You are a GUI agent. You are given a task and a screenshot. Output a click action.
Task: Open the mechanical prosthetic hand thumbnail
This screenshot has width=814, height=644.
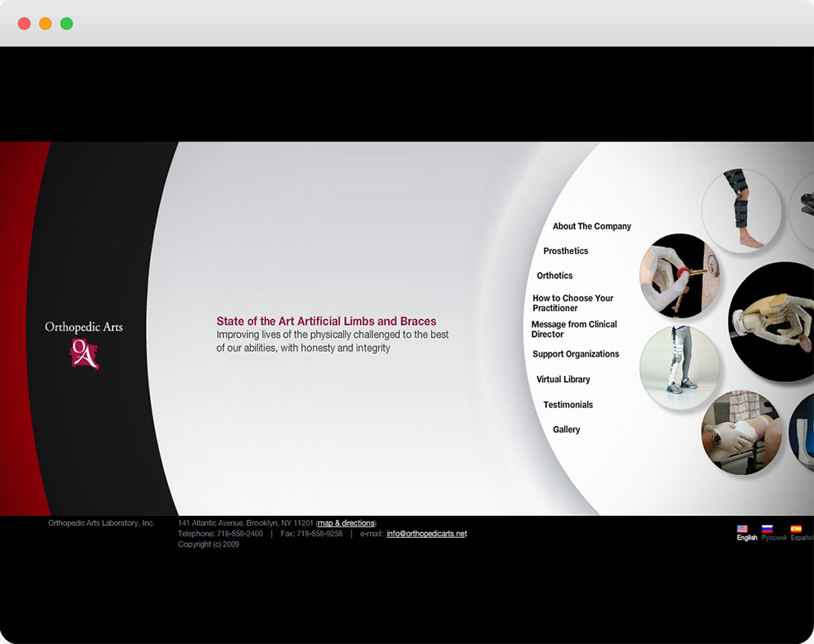(772, 322)
